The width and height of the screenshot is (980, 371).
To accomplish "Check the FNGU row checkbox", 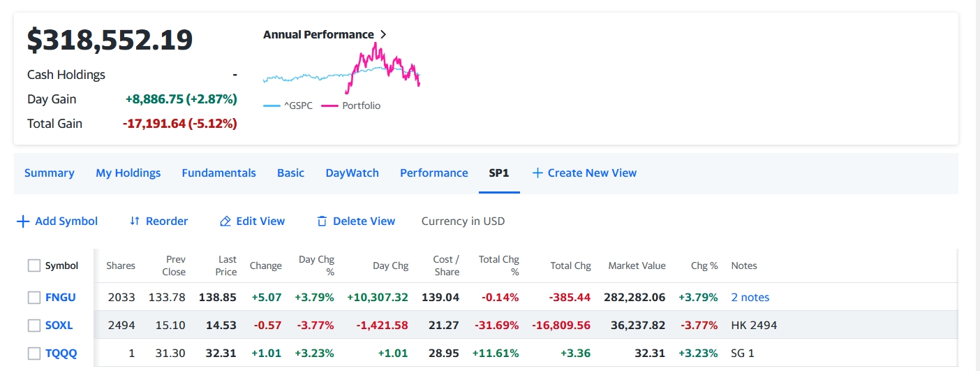I will pyautogui.click(x=34, y=298).
